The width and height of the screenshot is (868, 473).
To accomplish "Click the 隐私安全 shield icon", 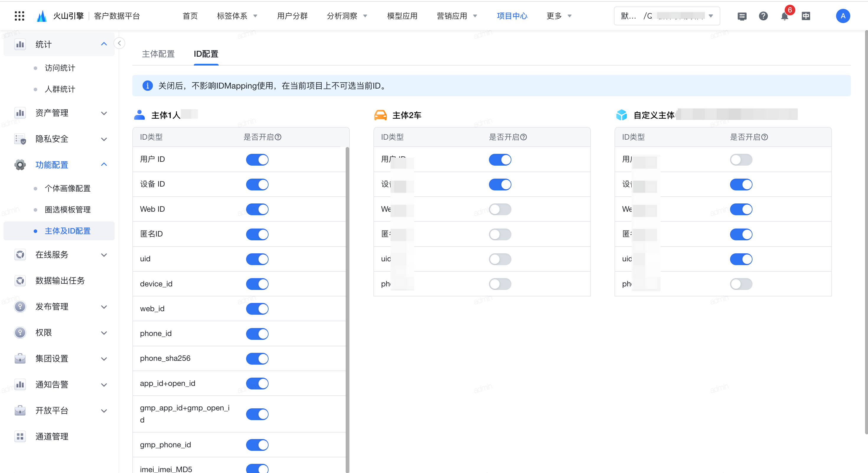I will pos(20,139).
